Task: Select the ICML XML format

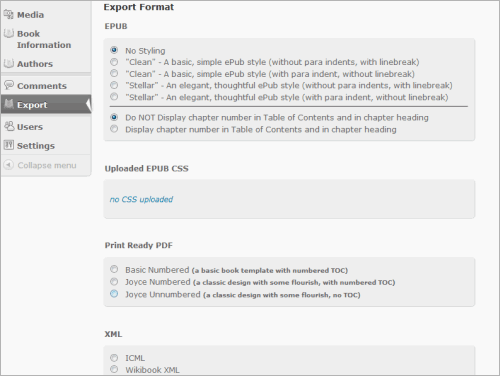Action: tap(114, 358)
